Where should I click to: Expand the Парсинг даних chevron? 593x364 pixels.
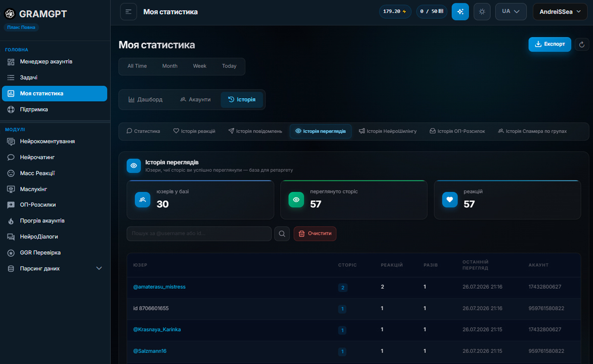(99, 268)
